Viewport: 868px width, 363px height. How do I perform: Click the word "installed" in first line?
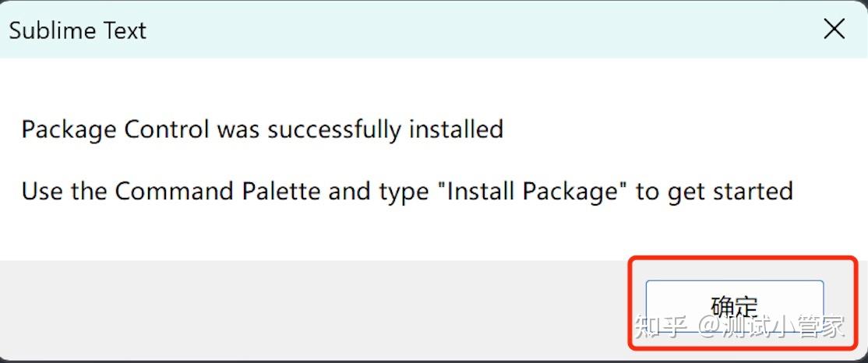pos(456,129)
